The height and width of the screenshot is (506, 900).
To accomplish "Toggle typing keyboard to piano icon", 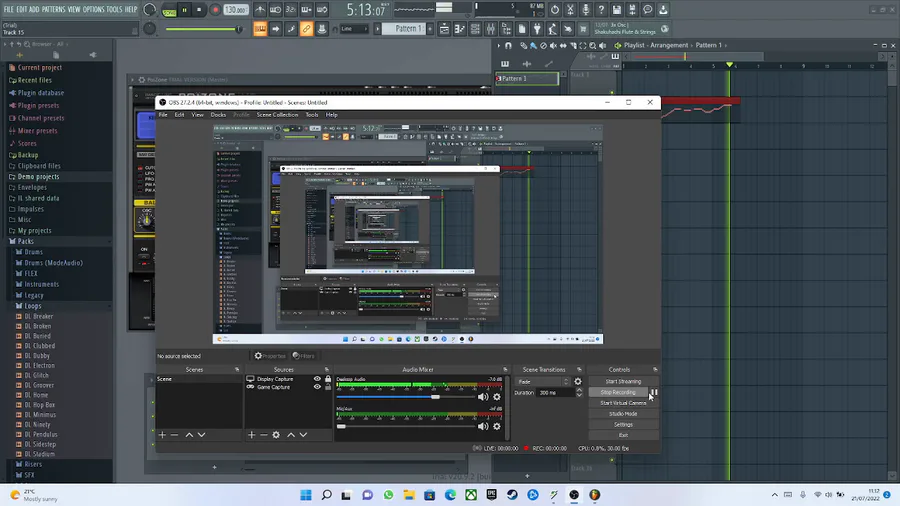I will tap(260, 29).
